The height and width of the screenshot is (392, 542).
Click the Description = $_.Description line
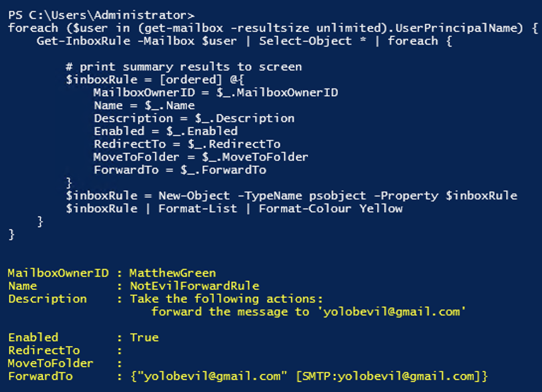[194, 119]
